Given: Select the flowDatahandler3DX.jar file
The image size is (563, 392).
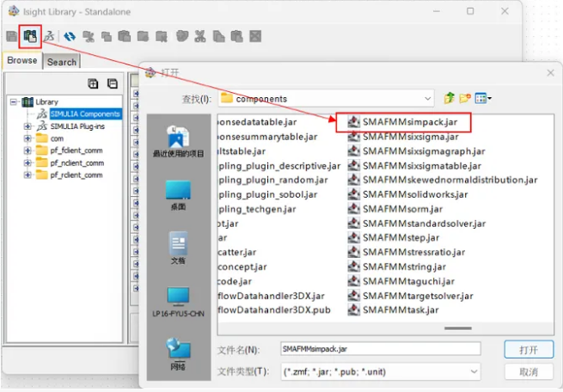Looking at the screenshot, I should pyautogui.click(x=272, y=296).
